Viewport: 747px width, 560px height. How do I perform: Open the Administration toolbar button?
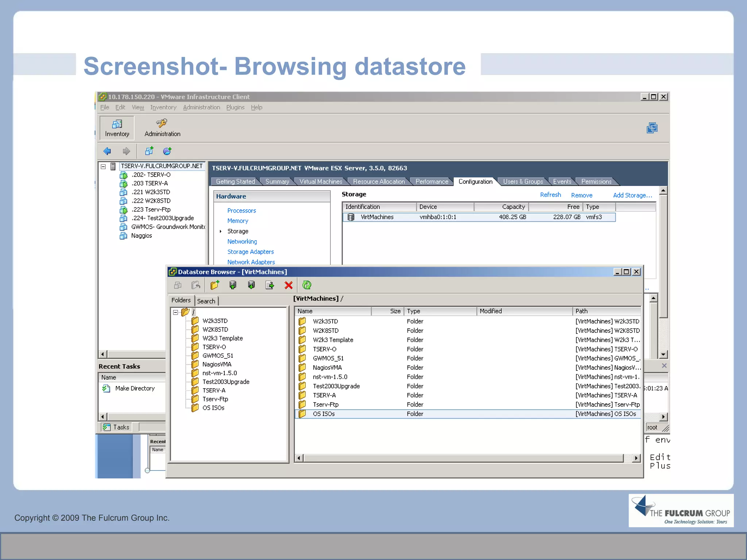tap(162, 128)
